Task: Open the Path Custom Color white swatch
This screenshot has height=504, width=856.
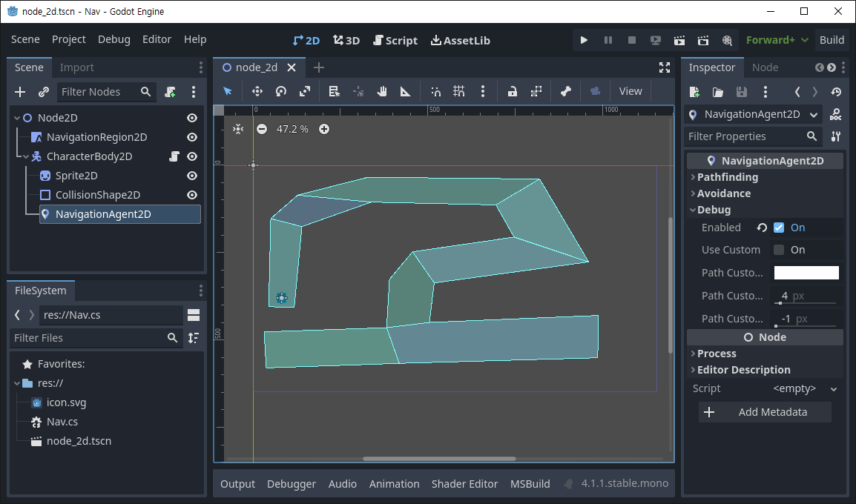Action: tap(806, 273)
